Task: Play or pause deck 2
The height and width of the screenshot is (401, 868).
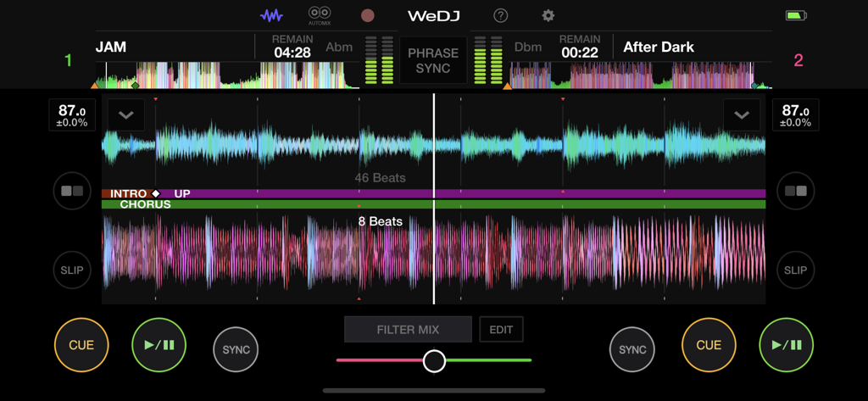Action: pyautogui.click(x=787, y=345)
